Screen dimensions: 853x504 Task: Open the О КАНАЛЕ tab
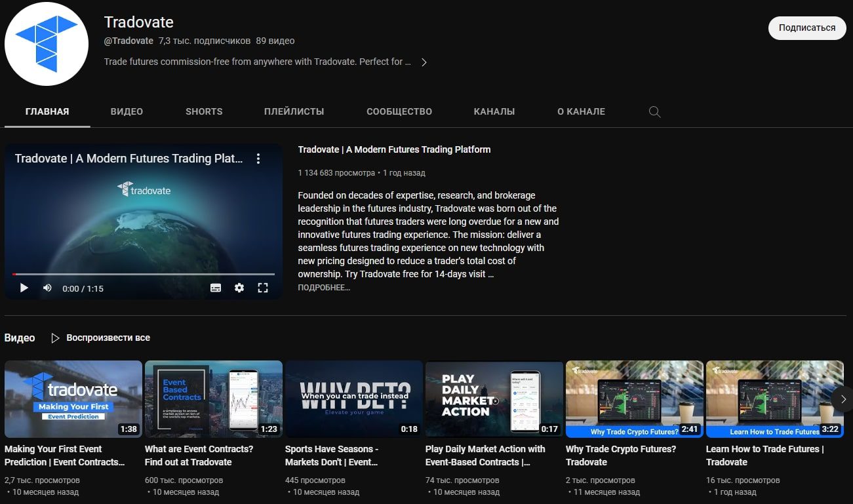point(581,111)
